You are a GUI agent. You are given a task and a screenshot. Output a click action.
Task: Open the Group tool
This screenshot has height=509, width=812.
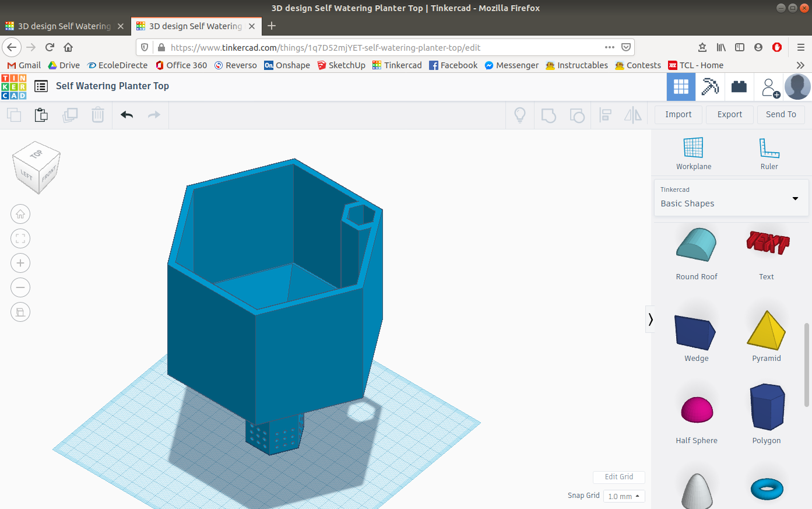[549, 115]
